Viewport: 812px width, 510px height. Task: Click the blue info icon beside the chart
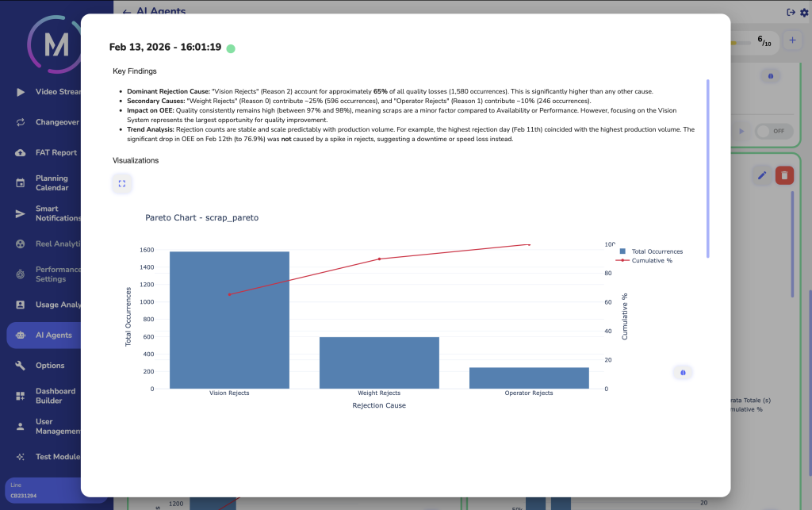pyautogui.click(x=682, y=371)
